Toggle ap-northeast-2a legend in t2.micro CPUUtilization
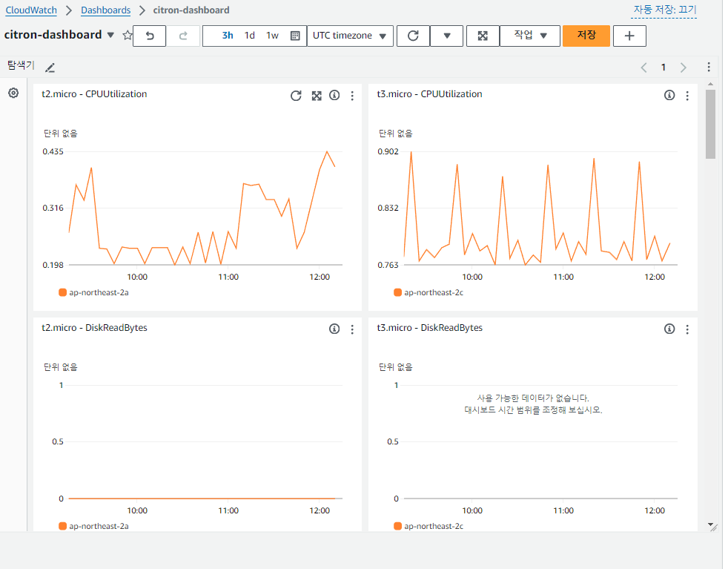This screenshot has height=569, width=728. [94, 292]
